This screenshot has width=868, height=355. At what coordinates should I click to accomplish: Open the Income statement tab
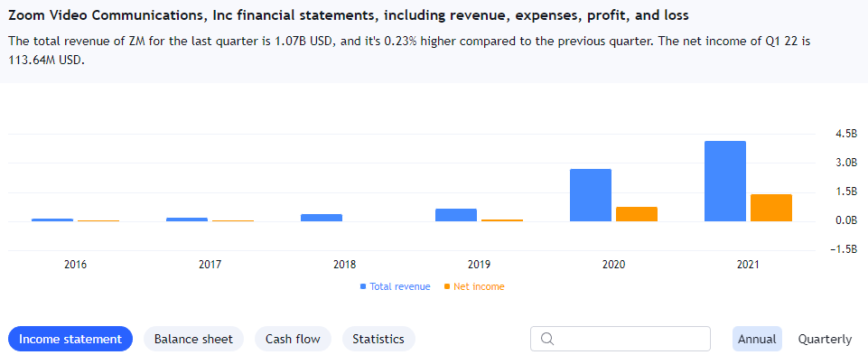(70, 339)
